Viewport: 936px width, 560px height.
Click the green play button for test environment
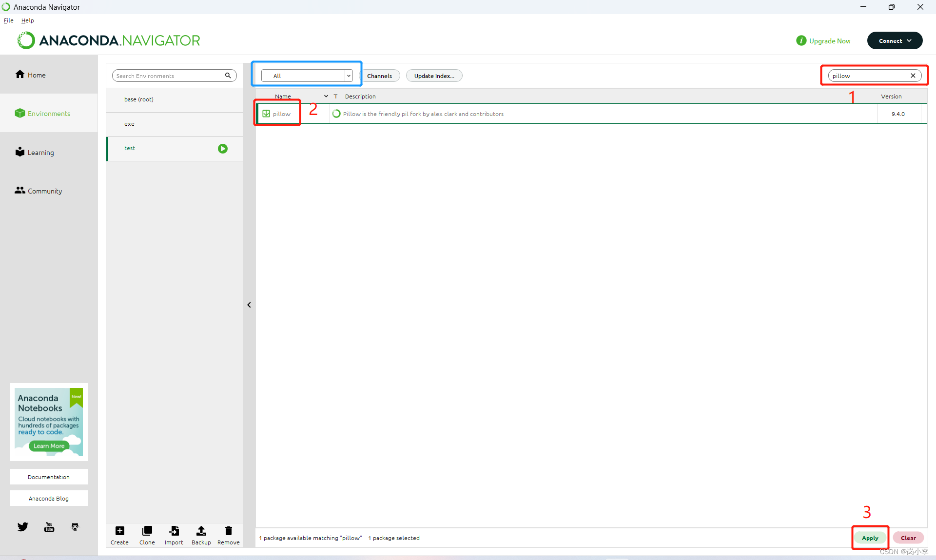coord(223,149)
